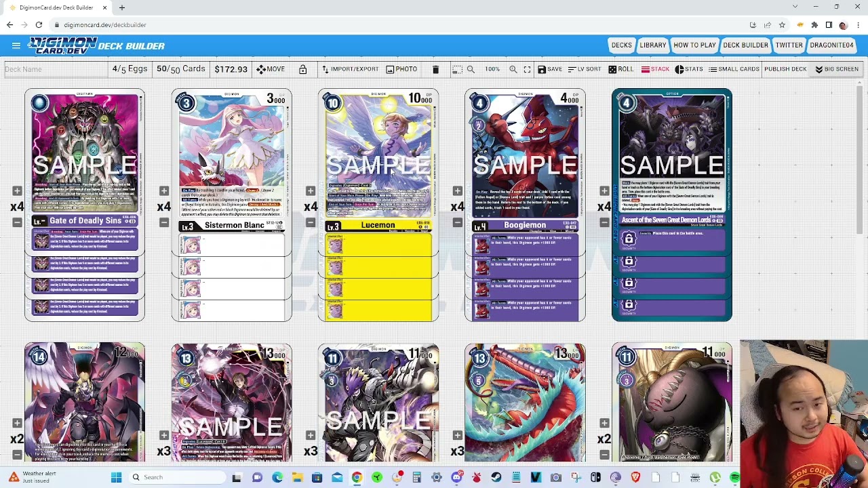868x488 pixels.
Task: Open Discord from the taskbar
Action: [456, 477]
